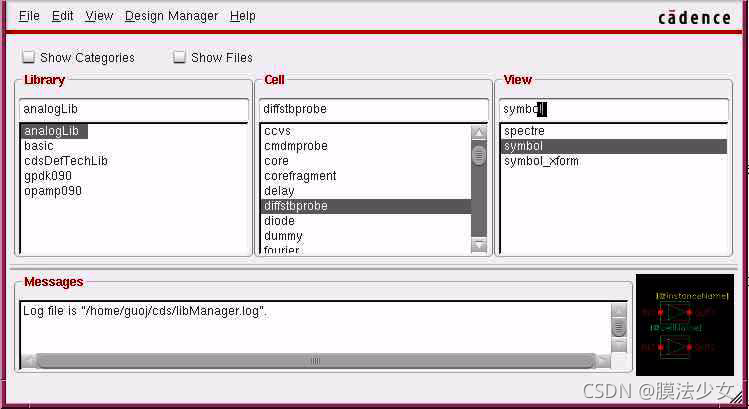Select cdsDefTechLib library
Image resolution: width=749 pixels, height=409 pixels.
[66, 161]
